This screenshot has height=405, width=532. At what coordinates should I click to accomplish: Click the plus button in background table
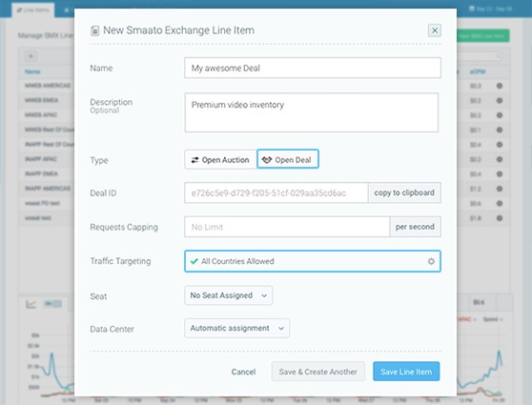[x=31, y=56]
